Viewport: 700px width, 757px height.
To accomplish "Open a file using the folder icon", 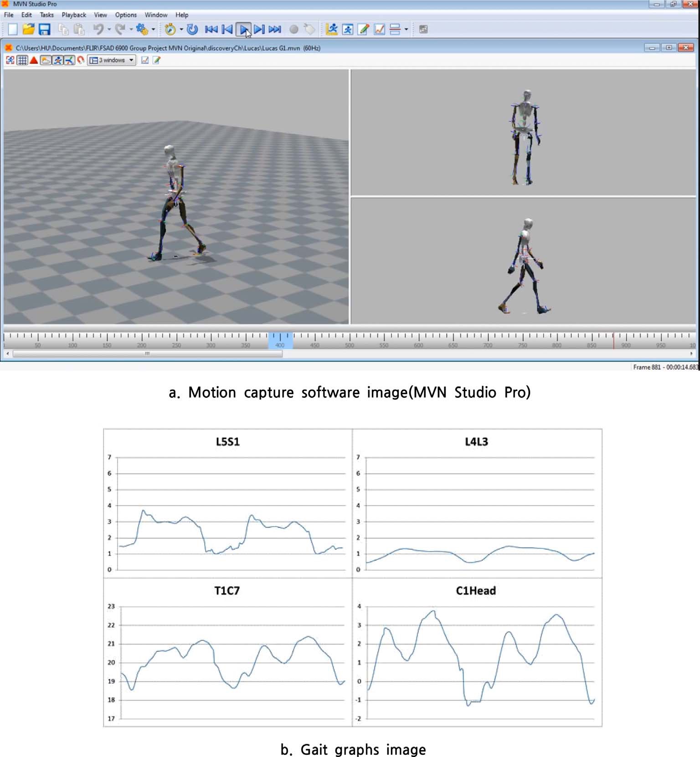I will (x=28, y=30).
